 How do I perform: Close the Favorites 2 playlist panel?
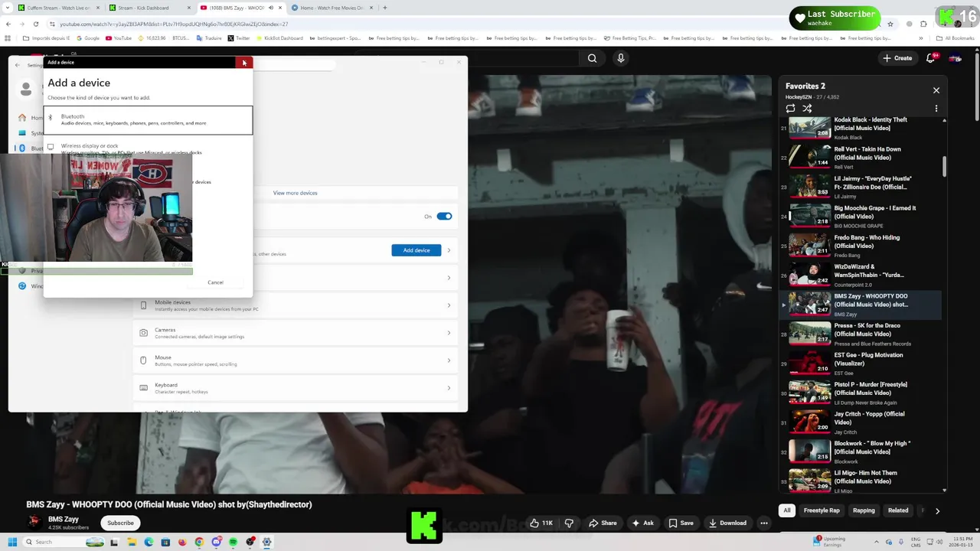click(x=936, y=90)
